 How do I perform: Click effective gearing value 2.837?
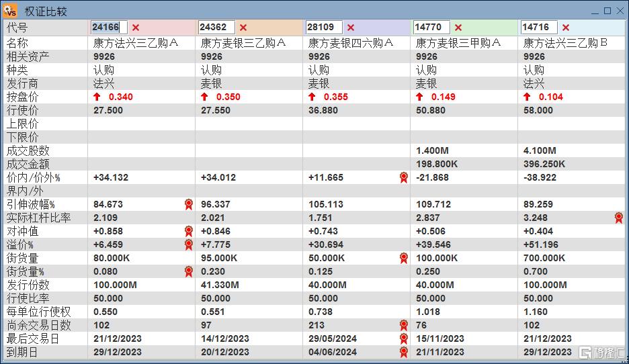click(x=428, y=218)
